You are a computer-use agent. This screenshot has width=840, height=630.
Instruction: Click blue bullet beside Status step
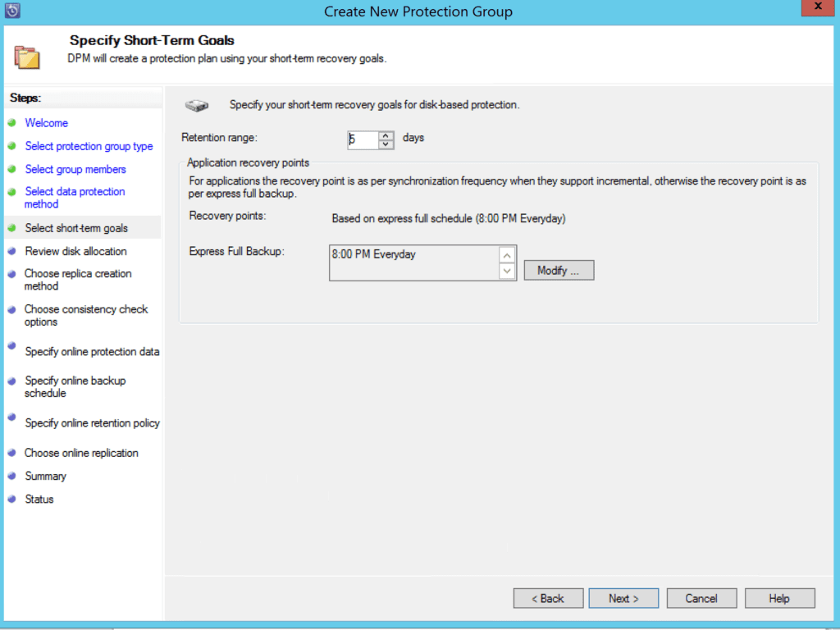point(11,499)
